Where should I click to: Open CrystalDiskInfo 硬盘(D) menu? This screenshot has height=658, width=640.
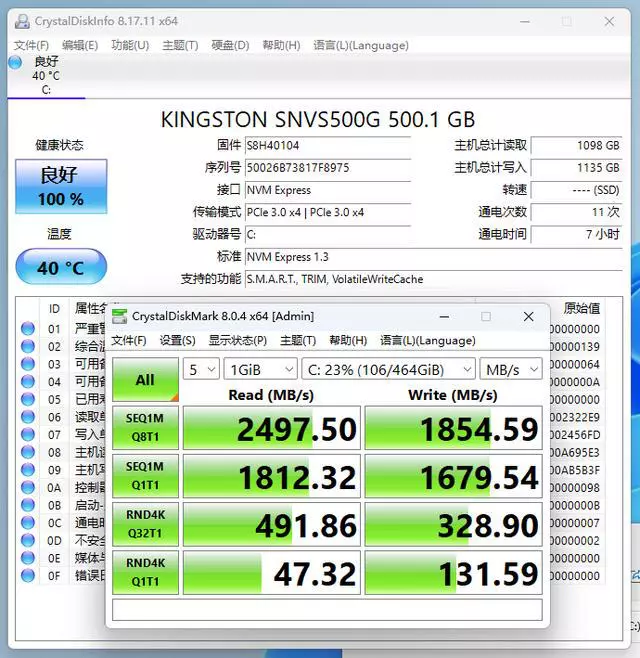click(x=230, y=45)
